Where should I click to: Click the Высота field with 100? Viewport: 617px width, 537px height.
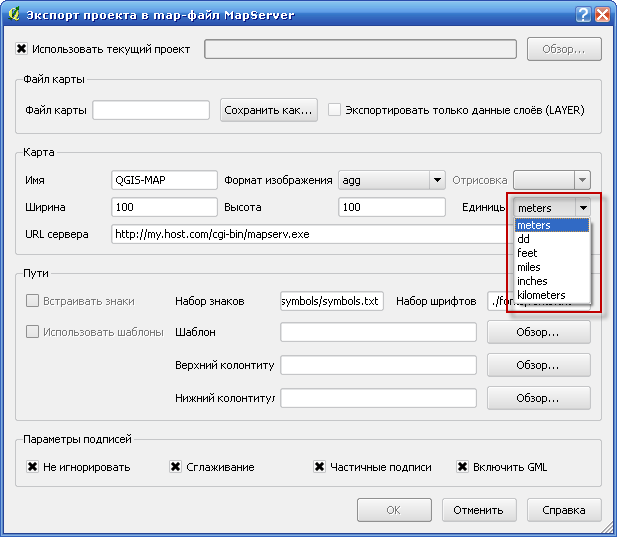392,207
